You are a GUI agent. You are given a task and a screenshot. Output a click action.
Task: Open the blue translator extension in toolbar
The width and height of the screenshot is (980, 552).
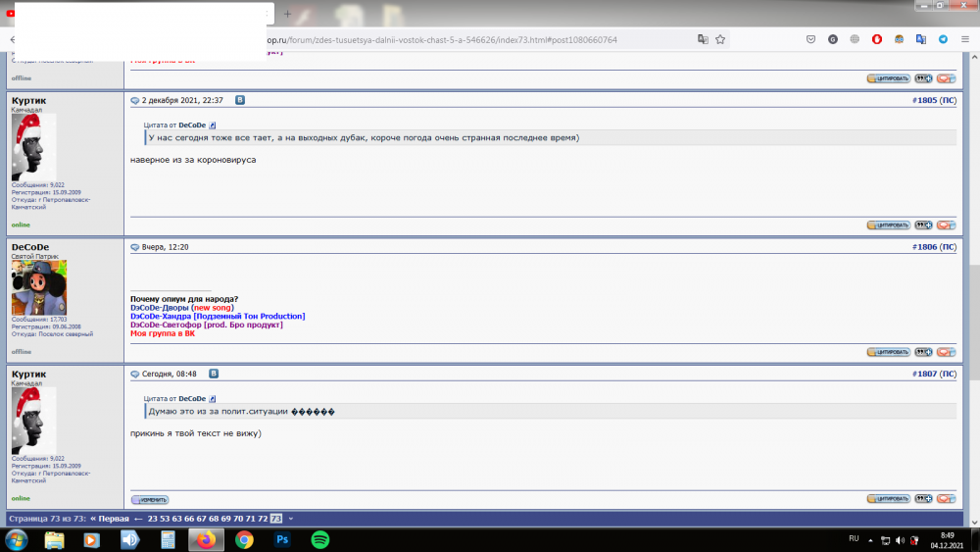coord(920,39)
